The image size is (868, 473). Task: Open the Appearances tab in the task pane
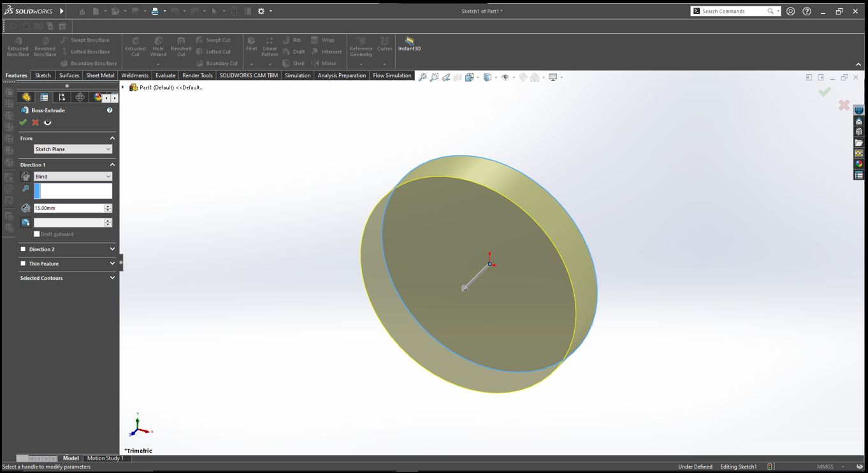coord(858,164)
